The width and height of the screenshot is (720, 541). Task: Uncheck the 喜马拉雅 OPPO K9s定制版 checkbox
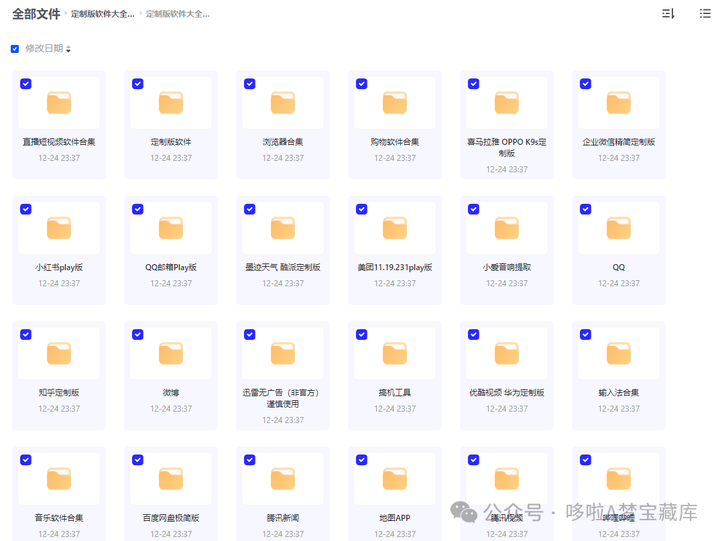(473, 84)
